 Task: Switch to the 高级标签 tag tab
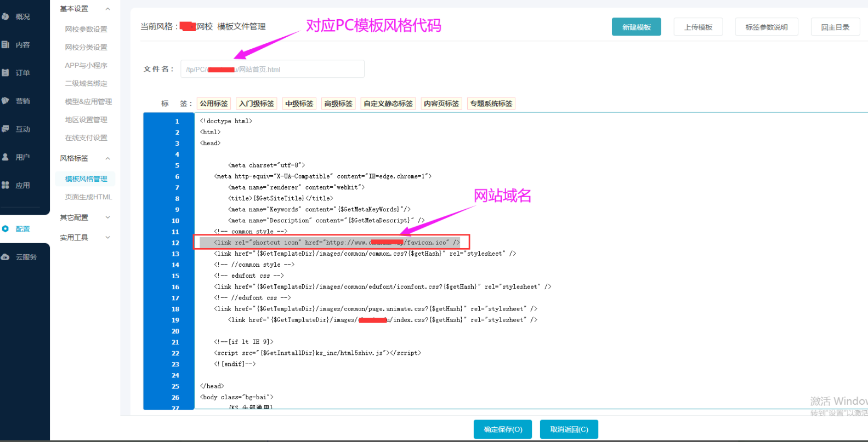tap(338, 104)
